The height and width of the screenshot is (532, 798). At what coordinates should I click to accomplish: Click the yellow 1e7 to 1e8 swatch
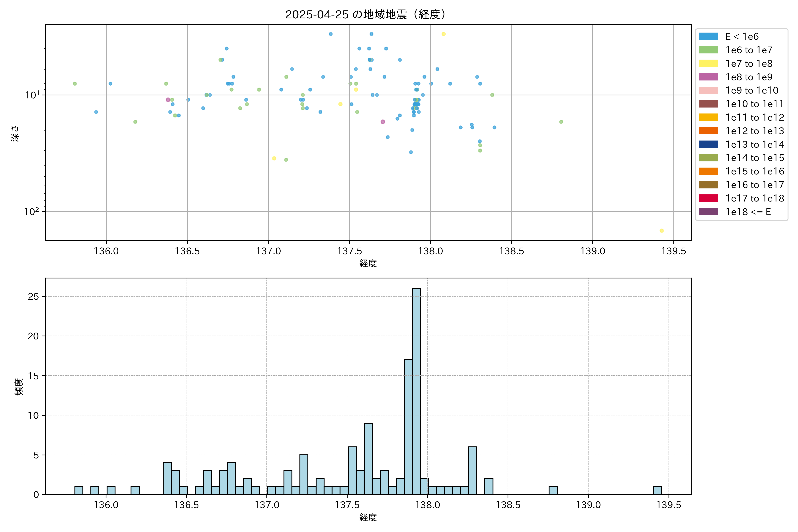click(708, 63)
